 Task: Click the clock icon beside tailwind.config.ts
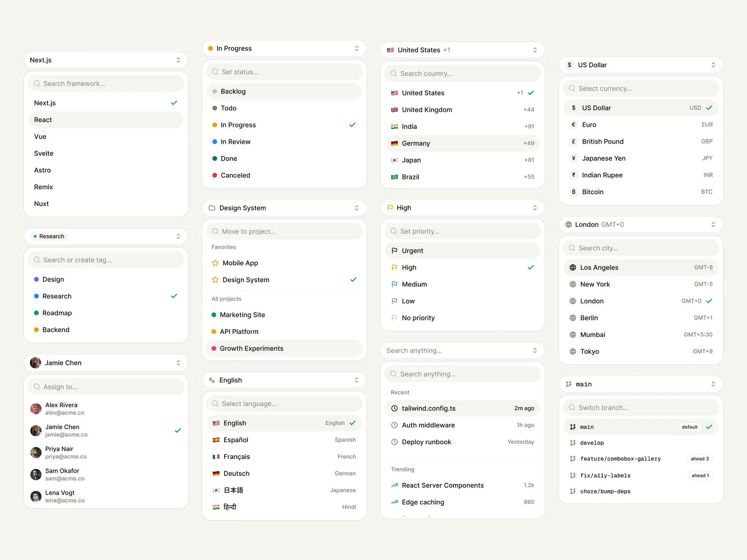(x=395, y=408)
